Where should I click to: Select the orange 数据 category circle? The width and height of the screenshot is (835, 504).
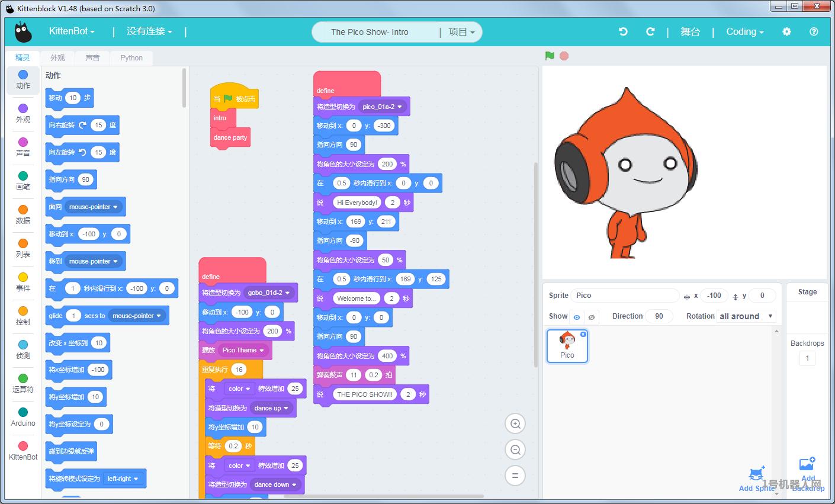(x=23, y=210)
